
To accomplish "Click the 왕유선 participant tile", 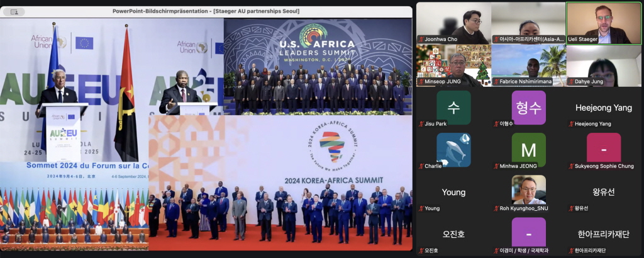I will pyautogui.click(x=603, y=193).
